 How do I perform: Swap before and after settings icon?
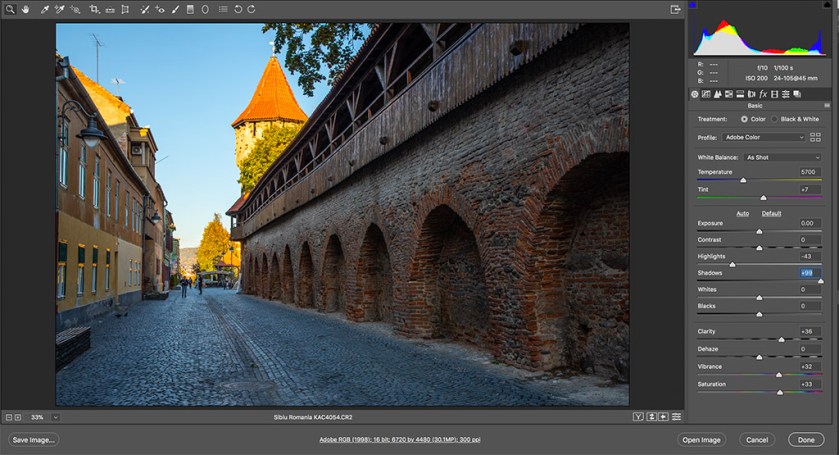[652, 417]
